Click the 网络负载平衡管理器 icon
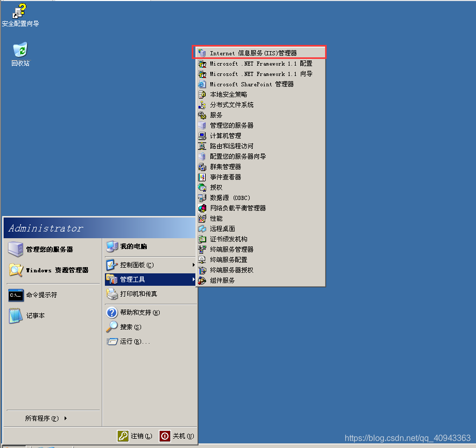The height and width of the screenshot is (448, 476). pyautogui.click(x=202, y=208)
